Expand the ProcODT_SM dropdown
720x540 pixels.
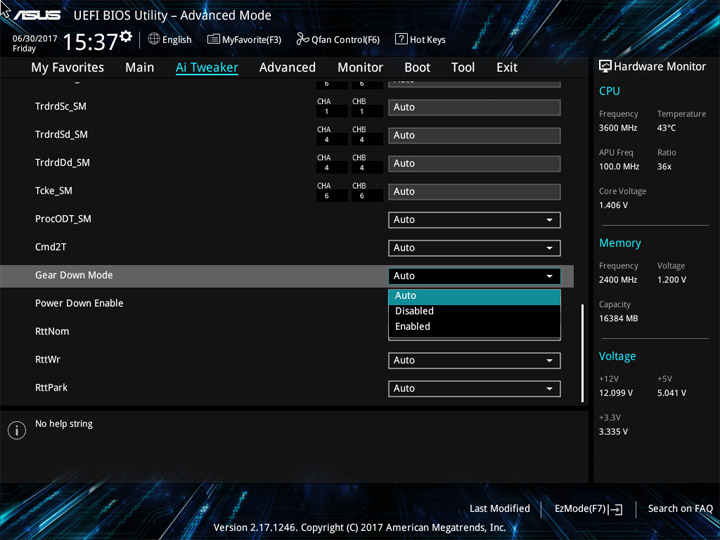pyautogui.click(x=474, y=220)
